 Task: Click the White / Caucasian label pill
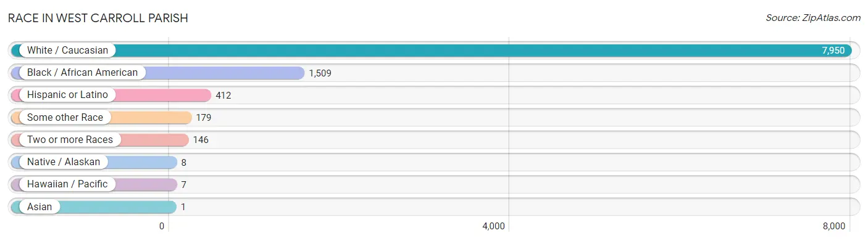click(67, 51)
